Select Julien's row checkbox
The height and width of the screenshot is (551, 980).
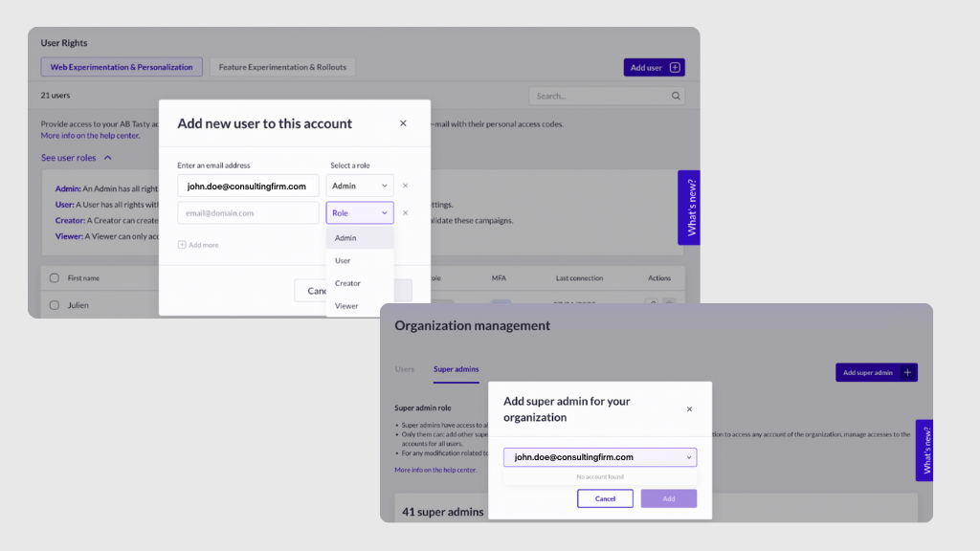tap(55, 304)
